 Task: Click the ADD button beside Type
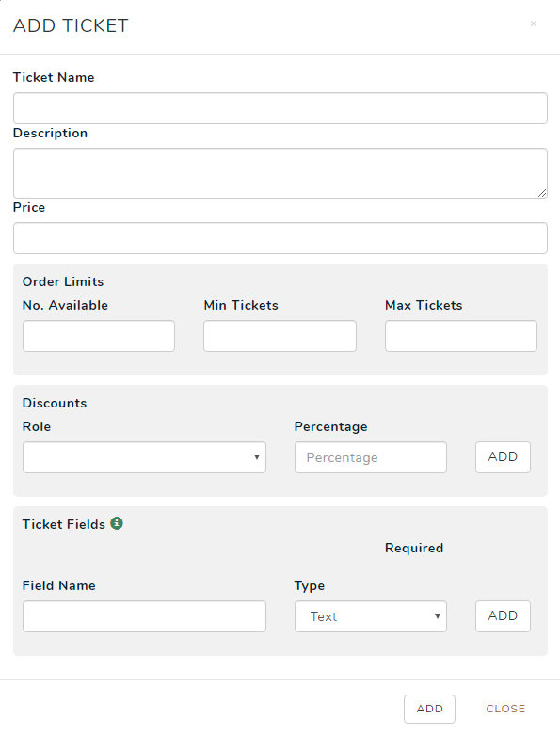[503, 615]
